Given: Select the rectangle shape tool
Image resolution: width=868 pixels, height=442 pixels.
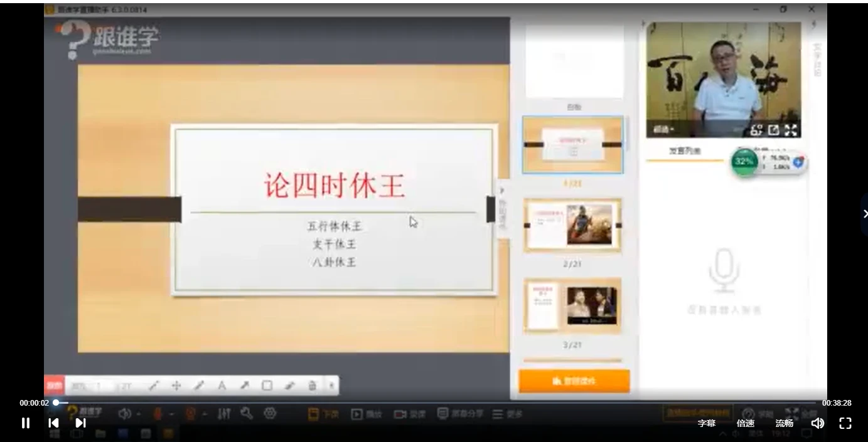Looking at the screenshot, I should point(267,386).
